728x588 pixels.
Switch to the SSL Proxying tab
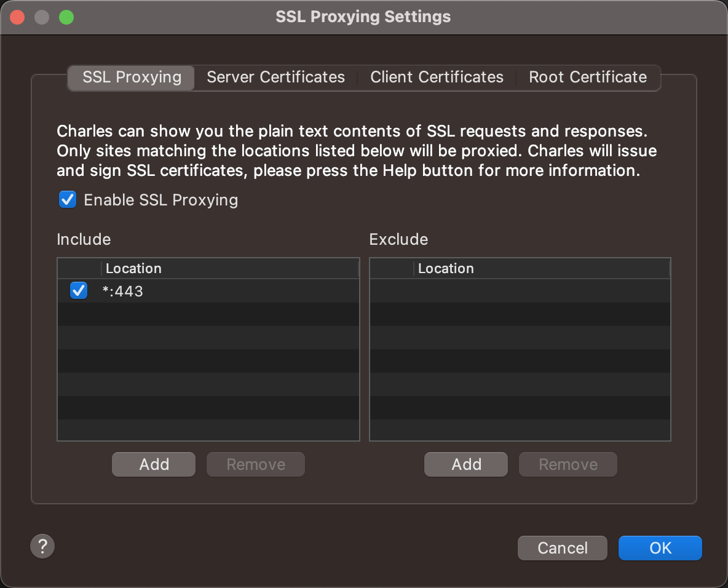pos(132,77)
